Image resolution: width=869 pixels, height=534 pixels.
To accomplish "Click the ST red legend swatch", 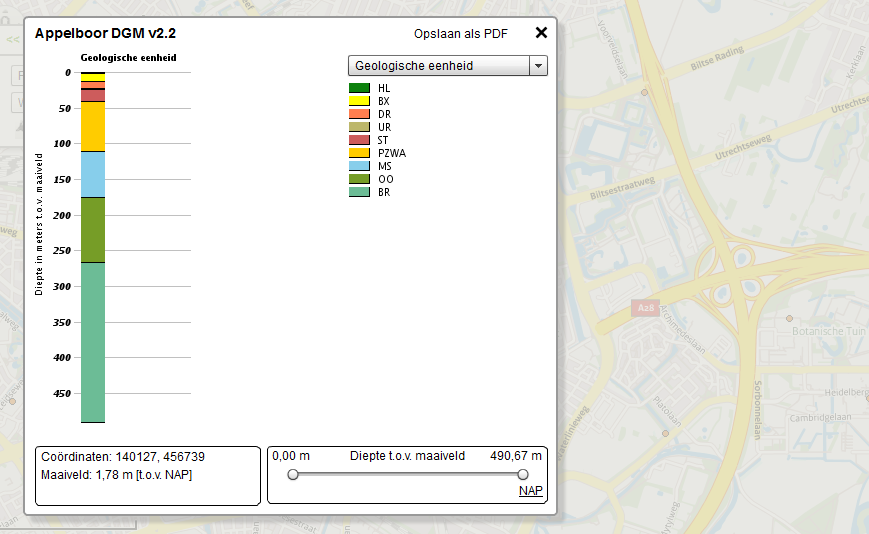I will pos(359,140).
